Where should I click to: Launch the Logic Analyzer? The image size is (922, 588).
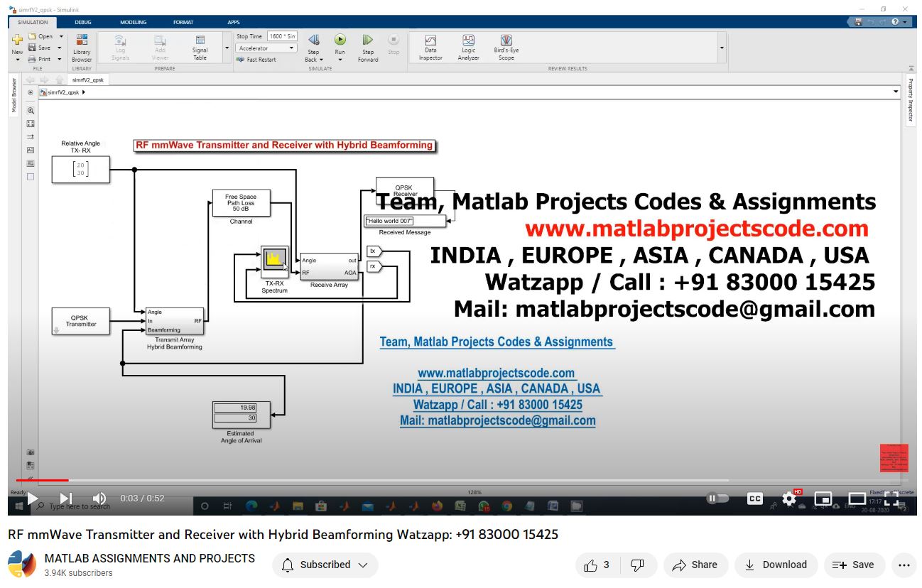coord(468,41)
